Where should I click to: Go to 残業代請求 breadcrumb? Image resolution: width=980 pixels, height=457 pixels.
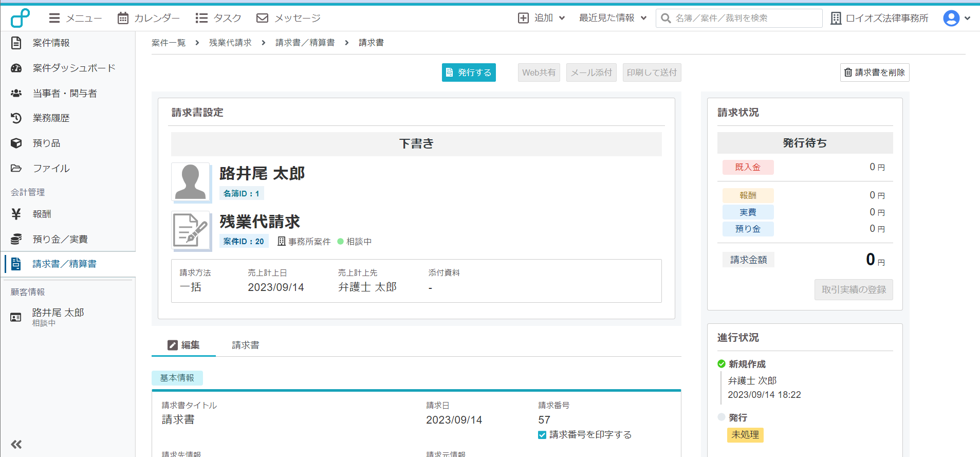(x=230, y=43)
